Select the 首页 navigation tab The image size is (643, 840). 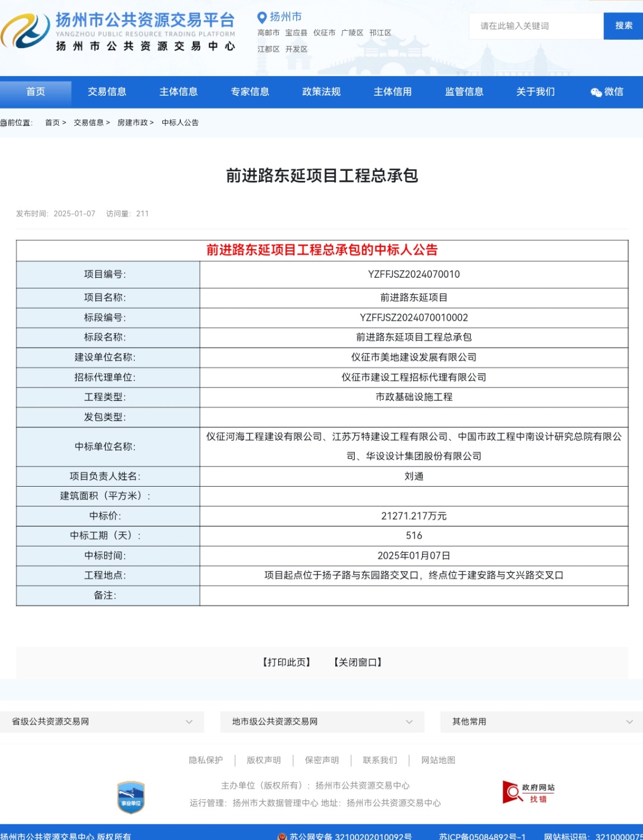36,92
